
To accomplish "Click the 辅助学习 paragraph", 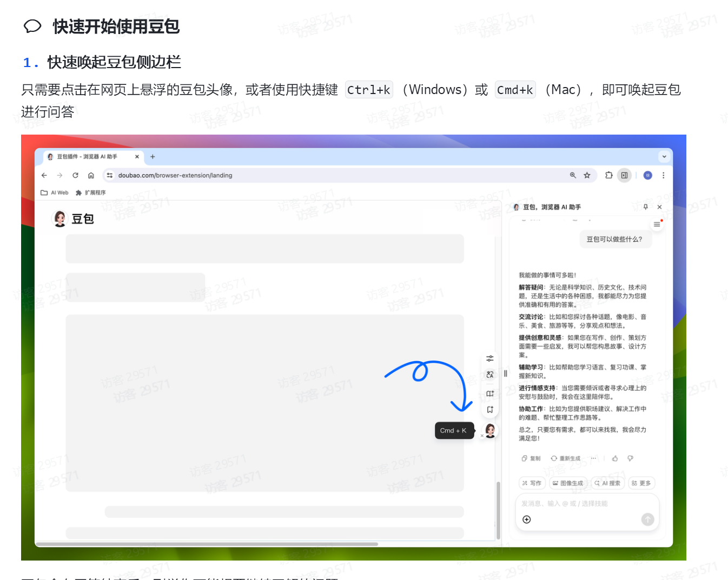I will (583, 371).
